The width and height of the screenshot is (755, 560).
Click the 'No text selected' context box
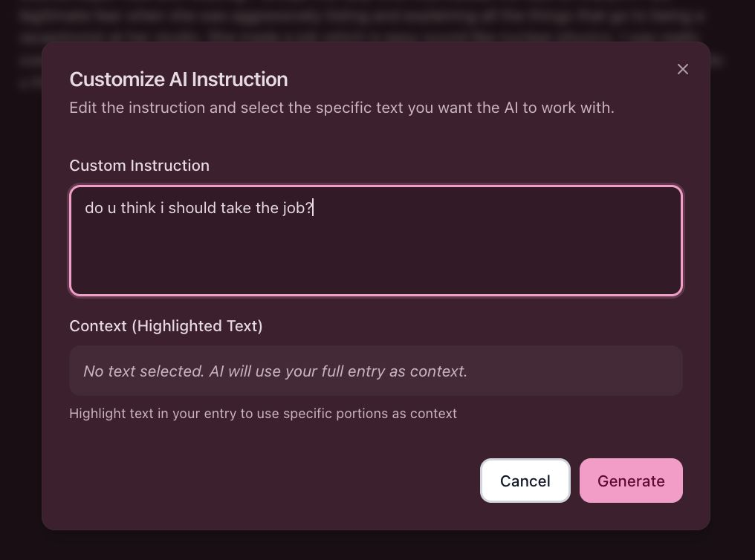pyautogui.click(x=375, y=371)
